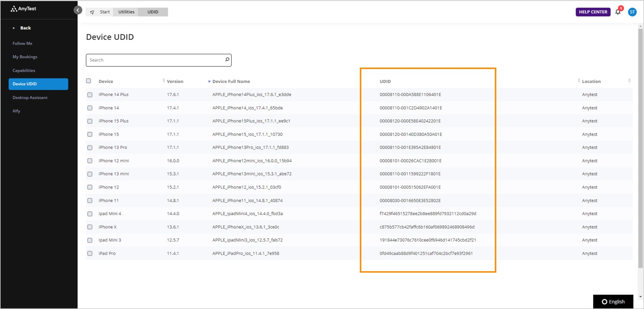Click UDID 00008120-00140D380A50A01E
The height and width of the screenshot is (309, 644).
(411, 134)
